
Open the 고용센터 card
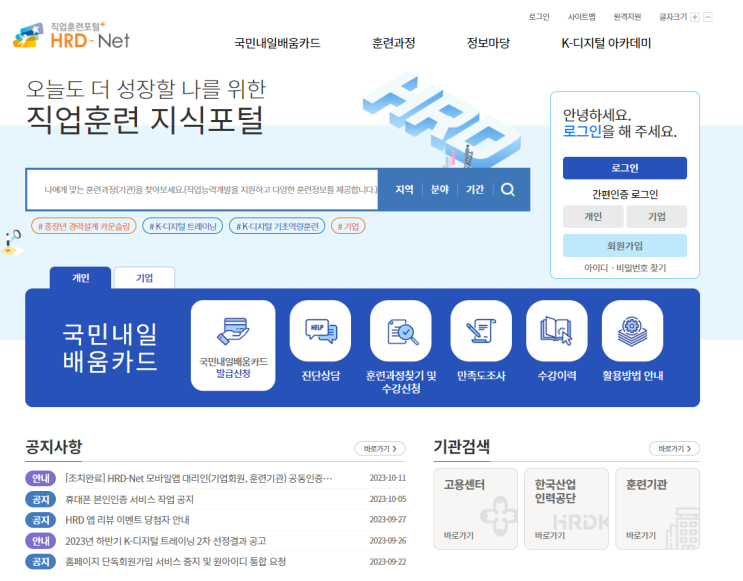pos(475,509)
